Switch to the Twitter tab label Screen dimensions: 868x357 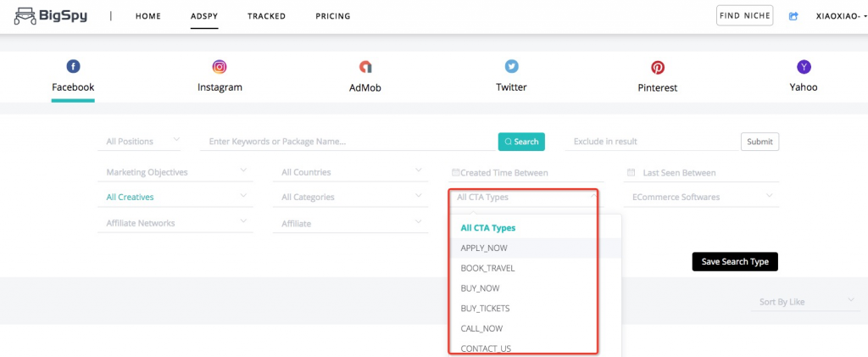tap(511, 86)
